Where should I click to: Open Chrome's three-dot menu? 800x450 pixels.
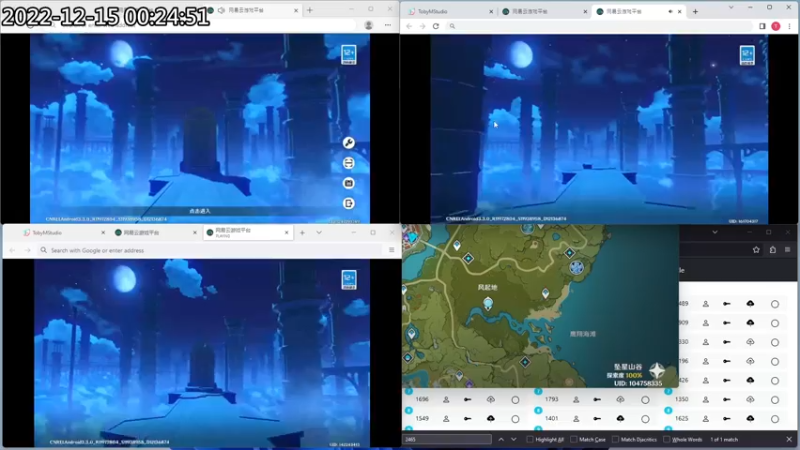pyautogui.click(x=789, y=26)
